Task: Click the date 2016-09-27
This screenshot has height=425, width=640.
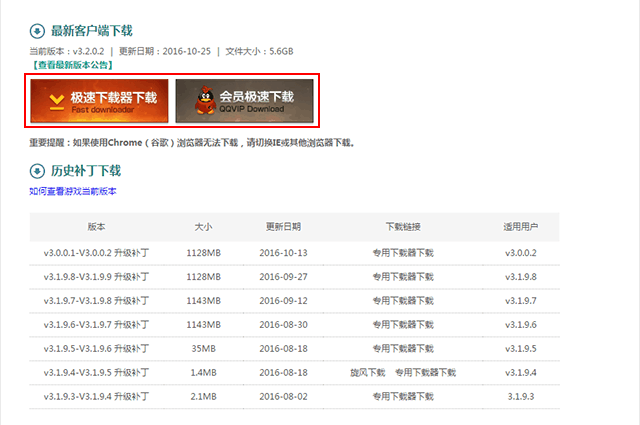Action: (x=283, y=277)
